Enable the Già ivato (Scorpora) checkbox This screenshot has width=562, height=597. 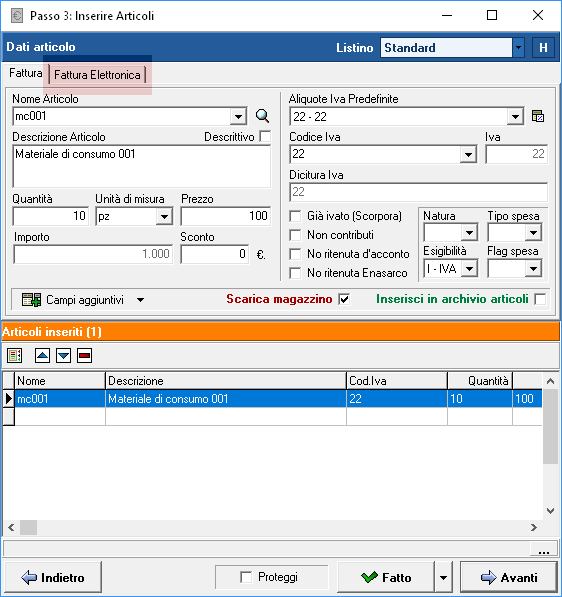pos(295,216)
